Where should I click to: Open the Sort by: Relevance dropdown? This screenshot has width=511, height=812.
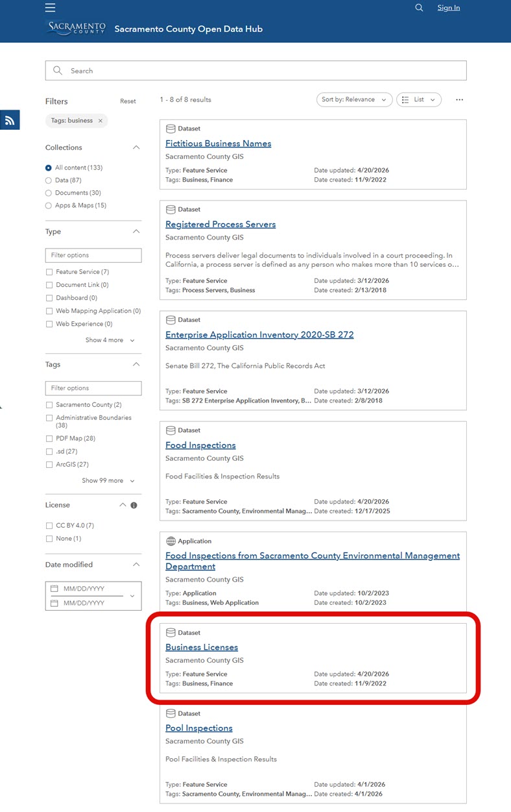coord(354,99)
